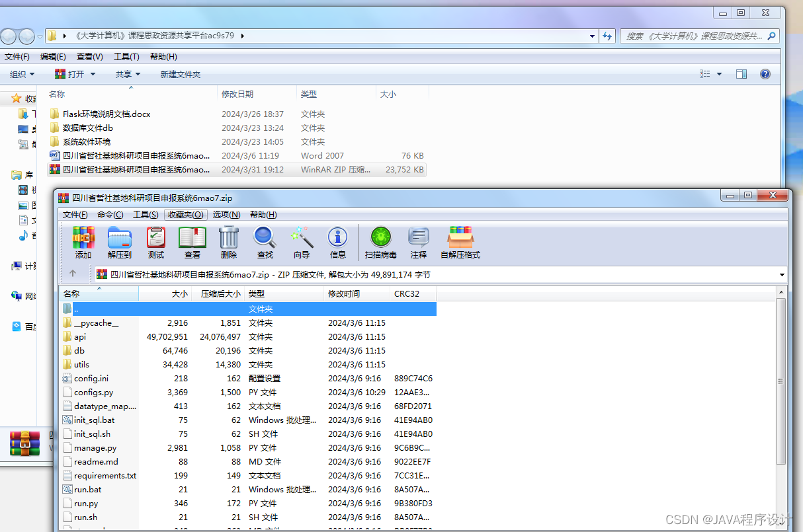Image resolution: width=803 pixels, height=532 pixels.
Task: Click the WinRAR vertical scrollbar thumb
Action: click(x=781, y=381)
